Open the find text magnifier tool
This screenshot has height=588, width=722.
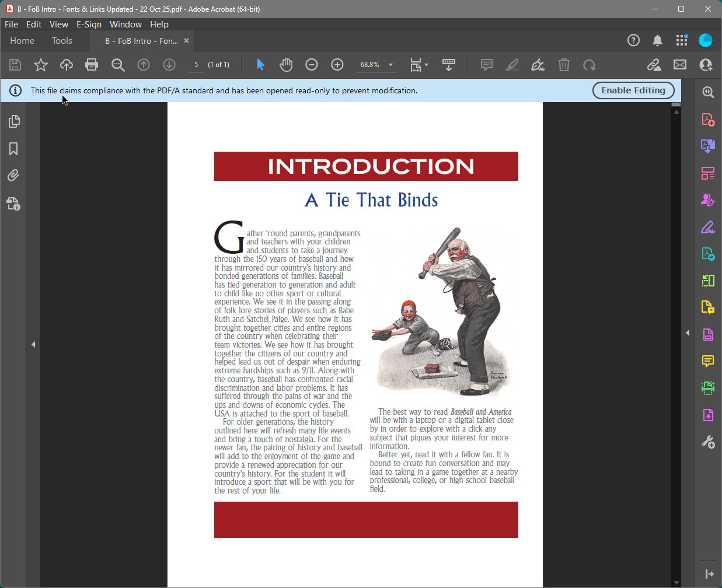tap(118, 65)
